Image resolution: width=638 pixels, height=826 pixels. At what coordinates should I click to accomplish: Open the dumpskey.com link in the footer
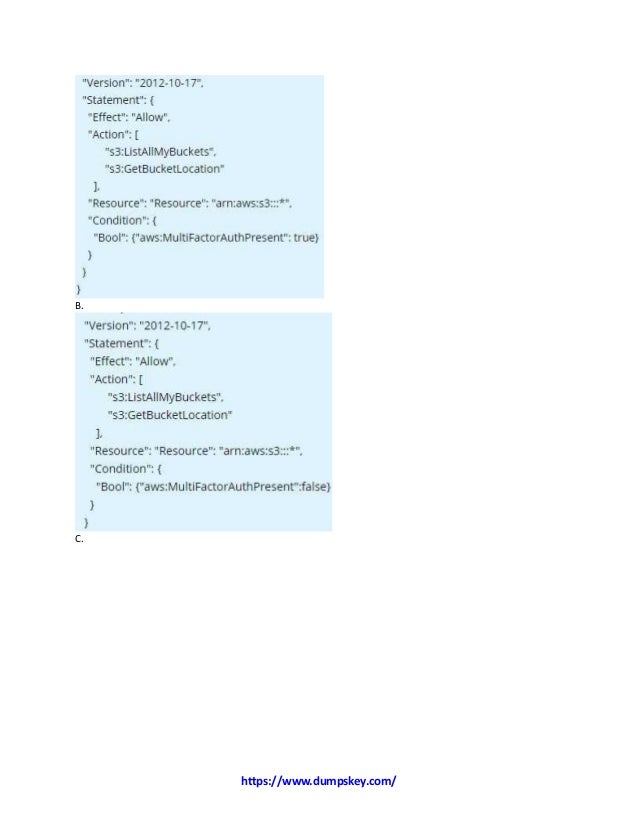(318, 781)
